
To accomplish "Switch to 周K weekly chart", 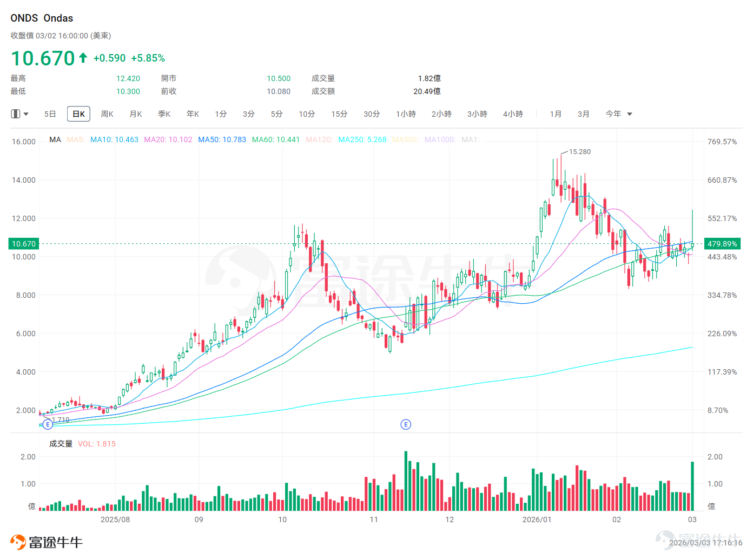I will pos(107,114).
